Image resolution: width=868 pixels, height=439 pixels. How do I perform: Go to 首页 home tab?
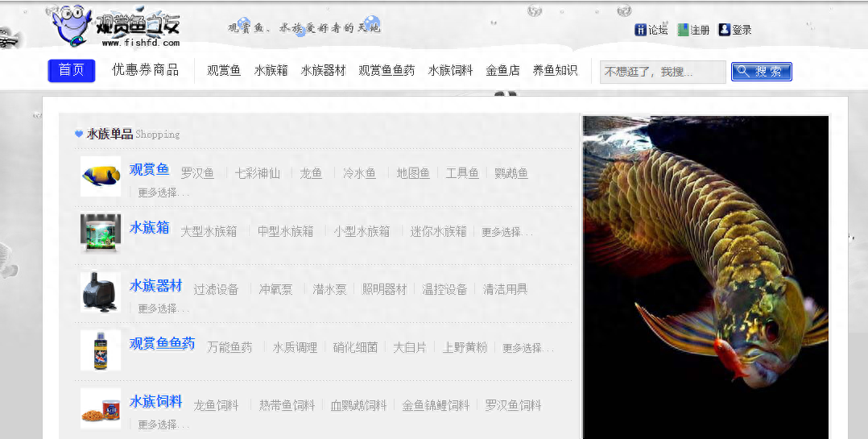[x=72, y=71]
